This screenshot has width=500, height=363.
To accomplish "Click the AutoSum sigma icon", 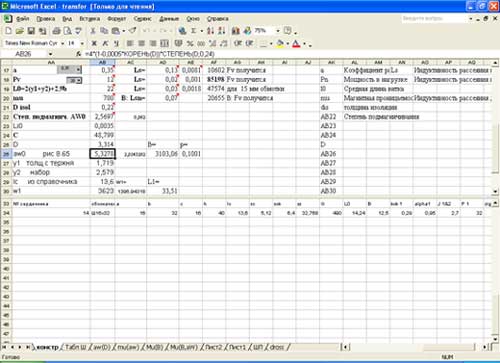I will [x=194, y=31].
